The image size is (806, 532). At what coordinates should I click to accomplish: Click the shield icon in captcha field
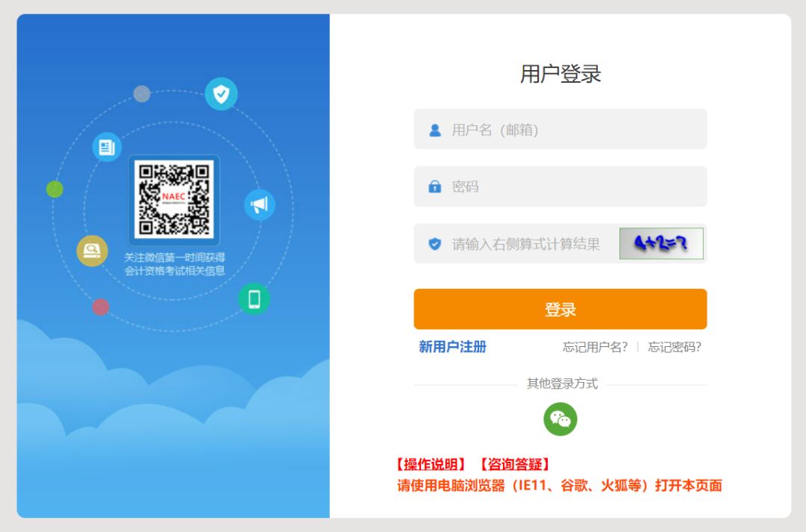click(x=435, y=244)
